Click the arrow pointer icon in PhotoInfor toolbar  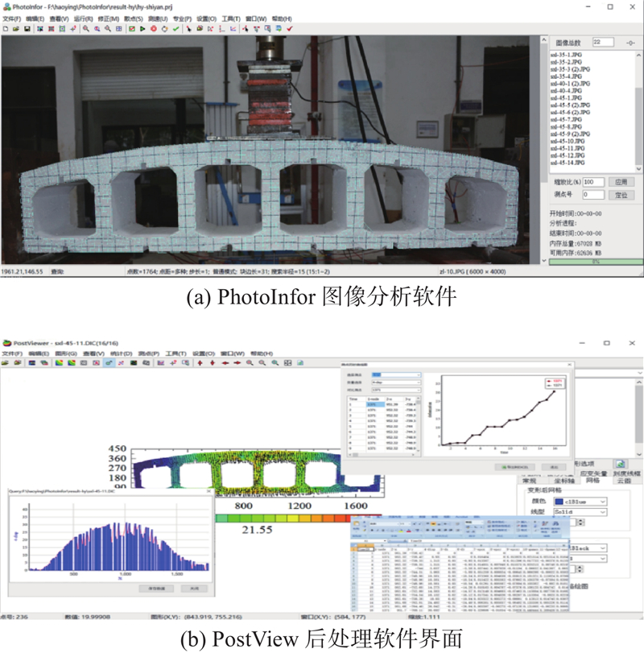click(188, 29)
